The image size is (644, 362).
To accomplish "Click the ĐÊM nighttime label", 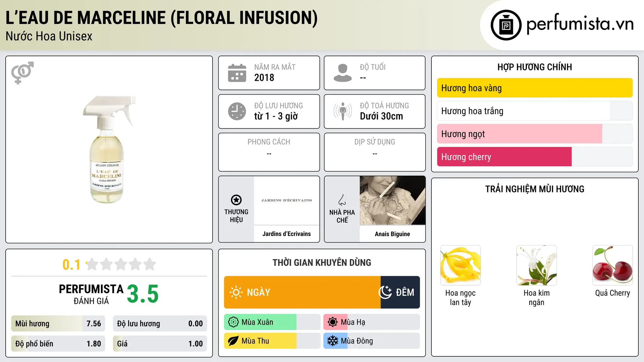I will click(x=405, y=292).
